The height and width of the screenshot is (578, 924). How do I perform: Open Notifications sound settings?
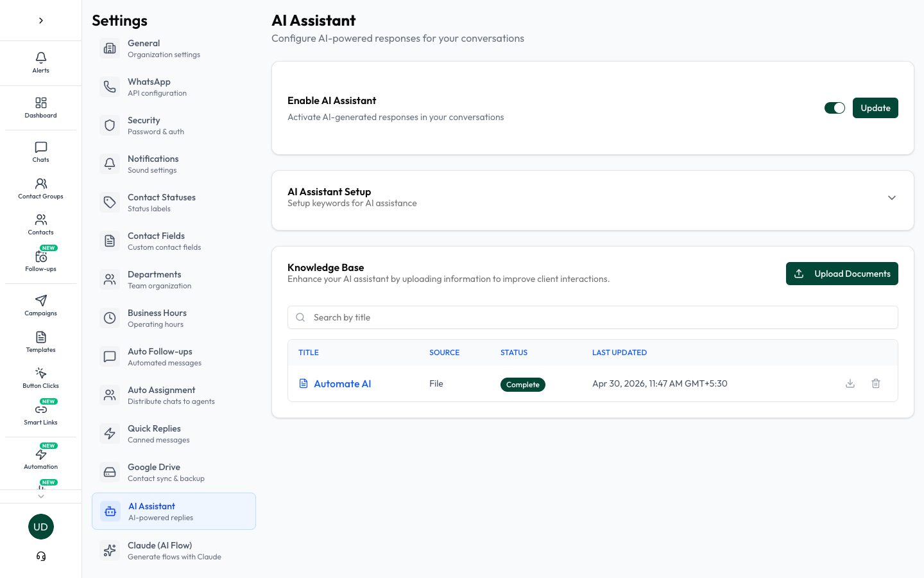click(x=174, y=164)
